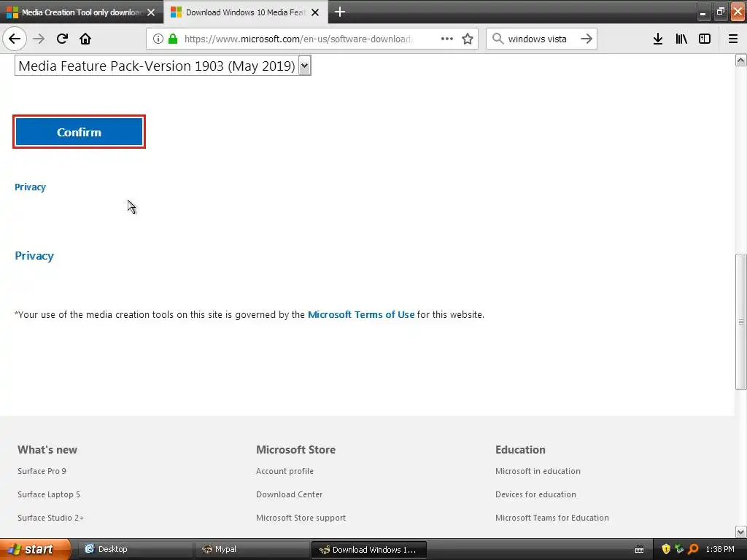Switch to Media Creation Tool tab
This screenshot has height=560, width=747.
[x=82, y=12]
